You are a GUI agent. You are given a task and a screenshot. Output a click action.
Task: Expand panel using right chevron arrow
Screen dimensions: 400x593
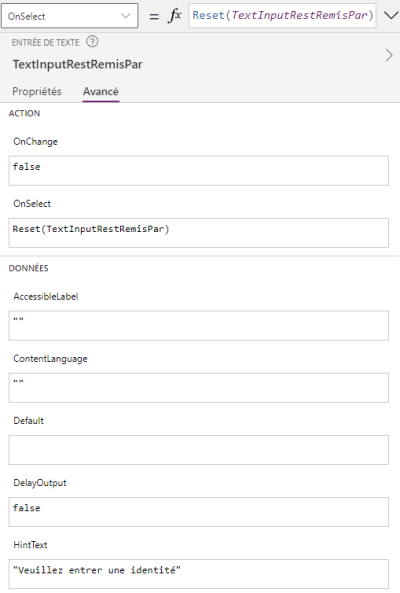tap(389, 56)
